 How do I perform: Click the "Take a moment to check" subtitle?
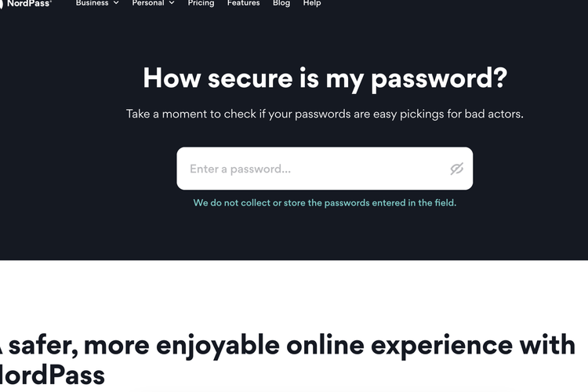click(325, 114)
